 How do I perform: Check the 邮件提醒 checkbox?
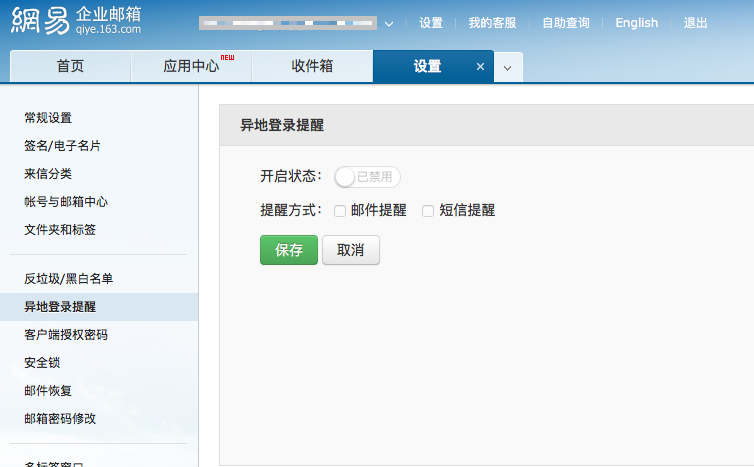click(x=340, y=211)
